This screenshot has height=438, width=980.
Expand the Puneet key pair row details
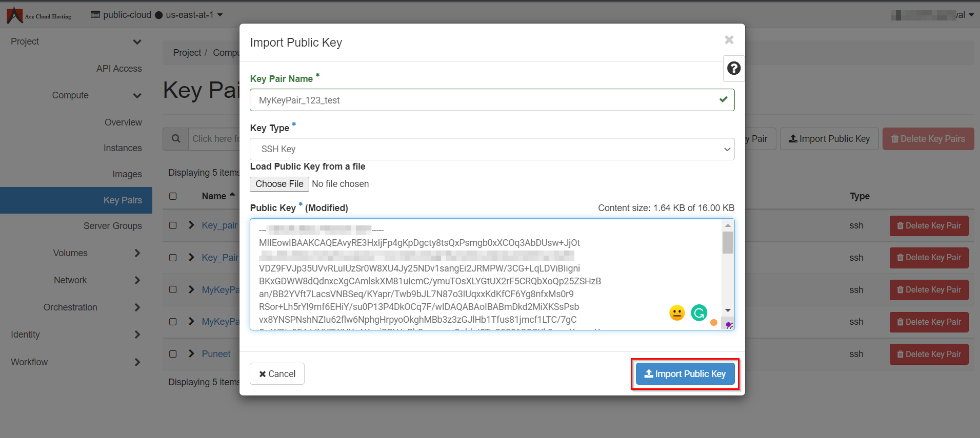pyautogui.click(x=191, y=354)
